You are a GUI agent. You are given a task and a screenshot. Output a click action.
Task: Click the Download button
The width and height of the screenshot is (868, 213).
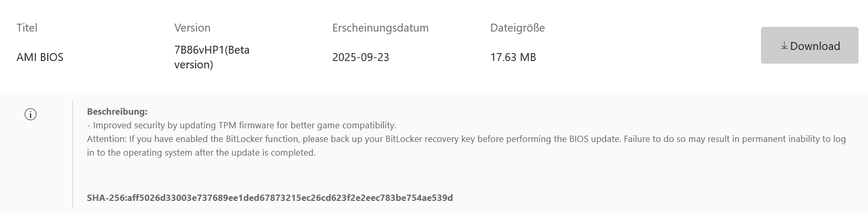click(809, 46)
